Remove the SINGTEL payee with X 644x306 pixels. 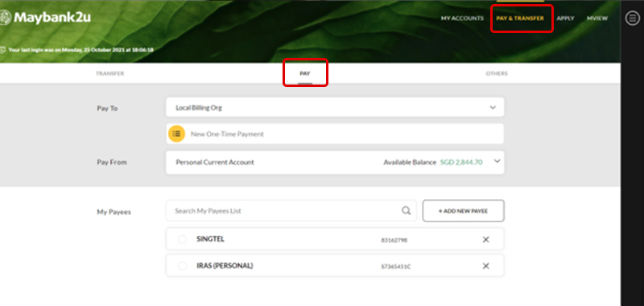pos(485,239)
